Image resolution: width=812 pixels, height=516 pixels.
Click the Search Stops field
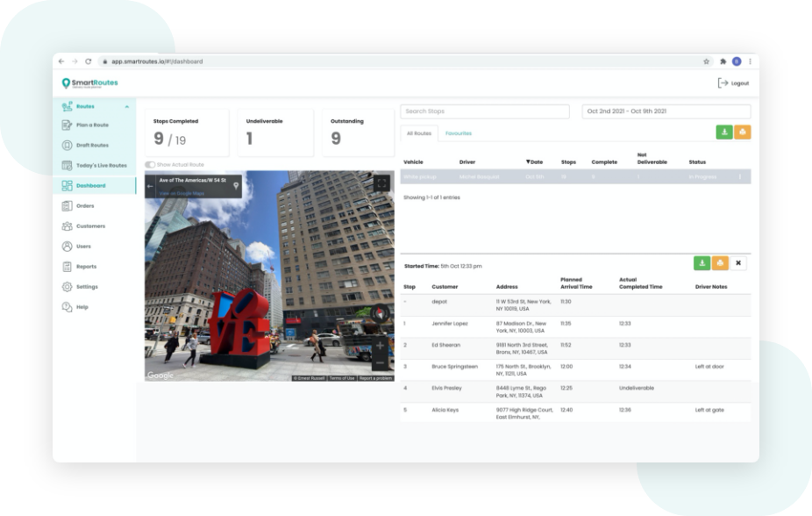coord(485,111)
